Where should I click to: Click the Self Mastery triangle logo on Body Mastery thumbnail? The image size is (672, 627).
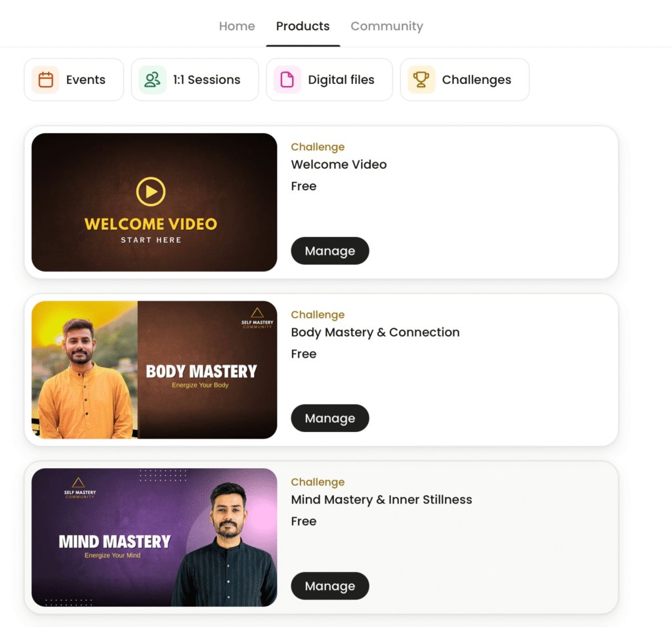pos(257,318)
